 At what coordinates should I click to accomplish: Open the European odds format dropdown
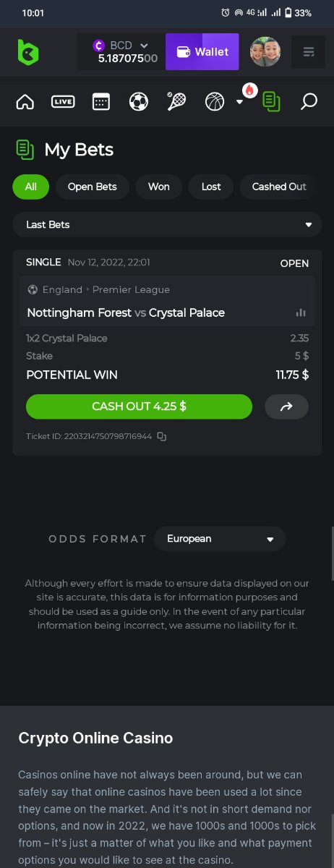click(x=220, y=539)
